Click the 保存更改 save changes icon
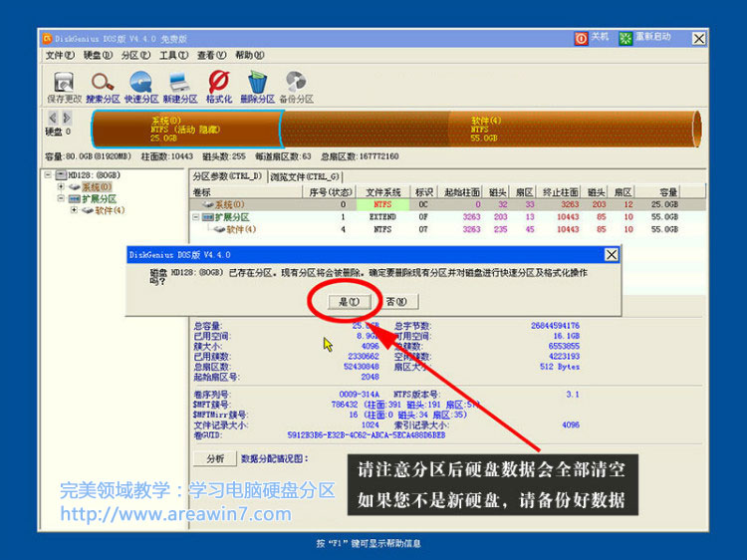 pos(64,87)
